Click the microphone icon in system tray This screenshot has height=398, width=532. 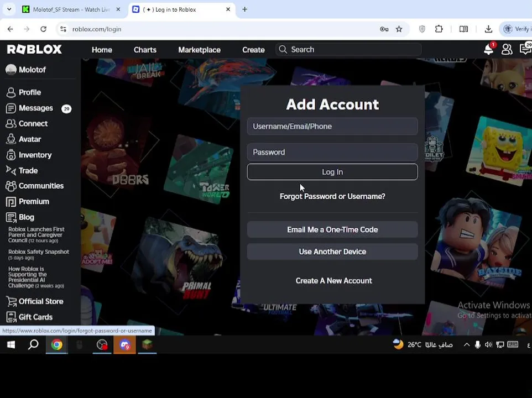[477, 345]
